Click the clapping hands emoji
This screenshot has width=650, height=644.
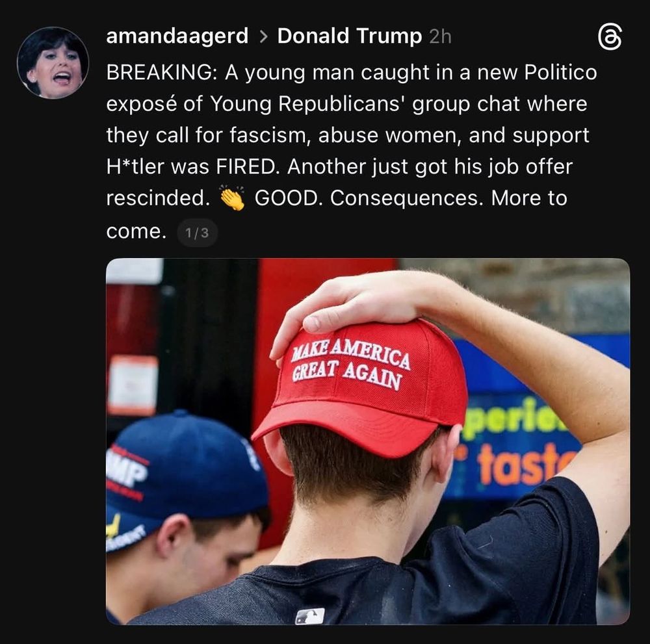coord(232,198)
